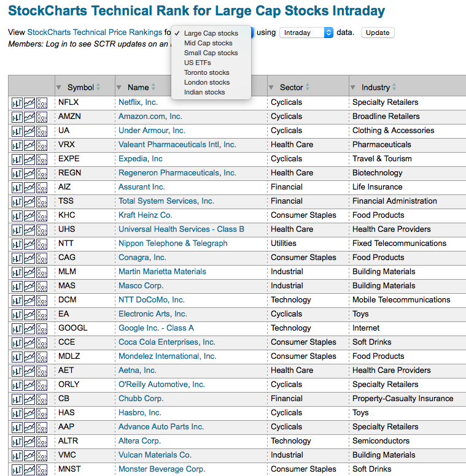This screenshot has height=476, width=466.
Task: Open StockCharts Technical Price Rankings link
Action: tap(95, 33)
